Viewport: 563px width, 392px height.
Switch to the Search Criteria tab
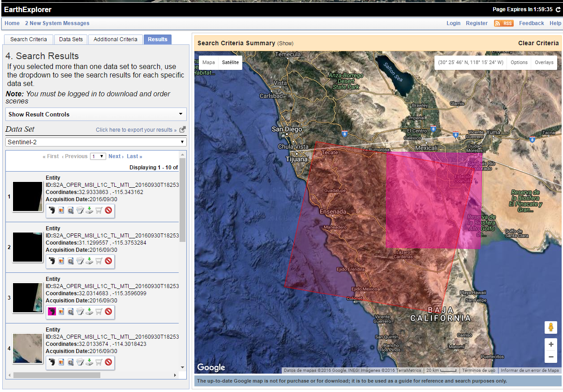point(29,39)
